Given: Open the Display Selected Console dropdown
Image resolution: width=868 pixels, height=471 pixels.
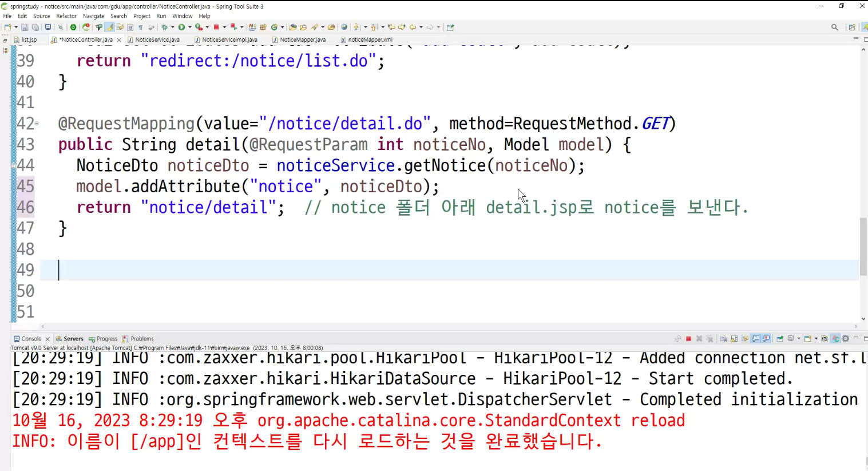Looking at the screenshot, I should pos(799,339).
